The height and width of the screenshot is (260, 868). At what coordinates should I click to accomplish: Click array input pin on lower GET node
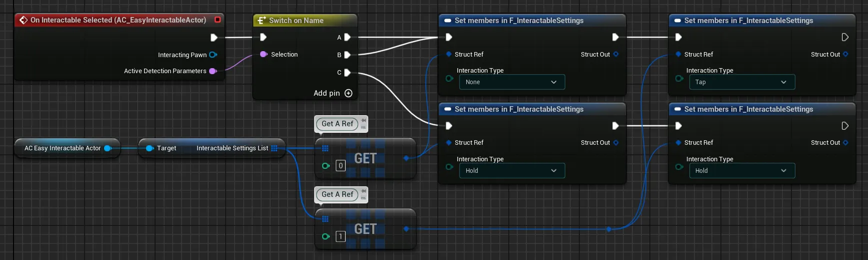(x=325, y=219)
